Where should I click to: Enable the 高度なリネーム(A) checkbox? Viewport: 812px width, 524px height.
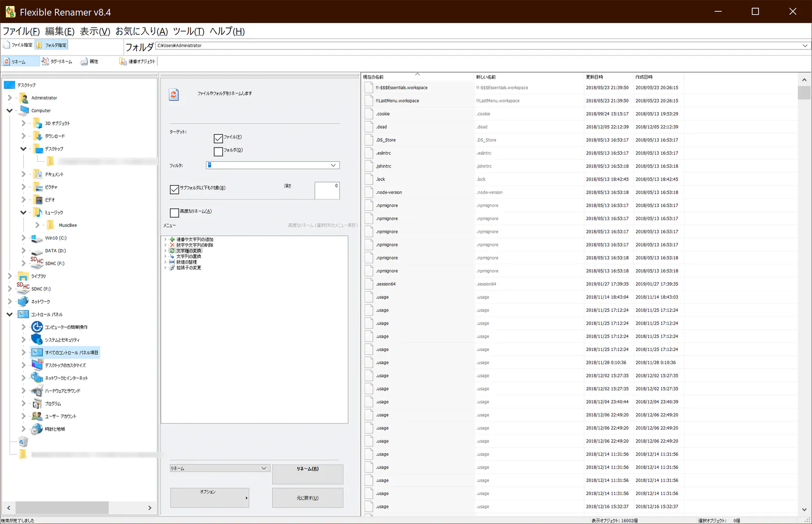tap(175, 213)
